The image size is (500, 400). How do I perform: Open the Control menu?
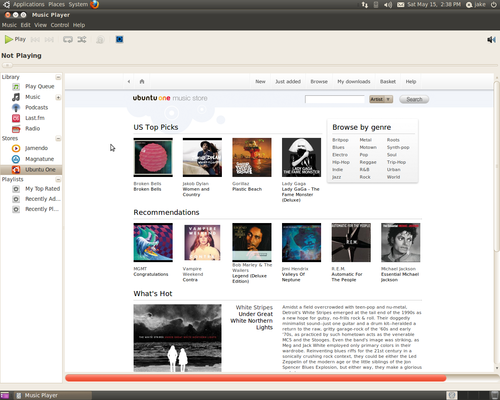point(60,25)
